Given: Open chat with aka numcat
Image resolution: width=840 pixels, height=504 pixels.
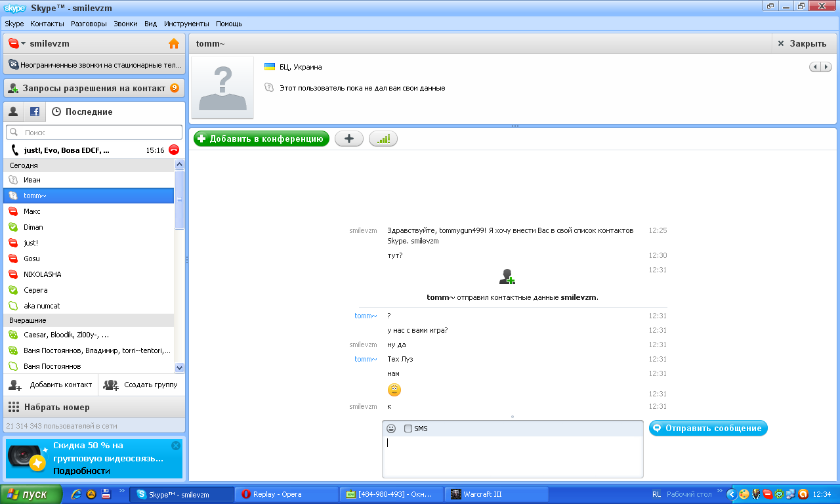Looking at the screenshot, I should point(89,306).
